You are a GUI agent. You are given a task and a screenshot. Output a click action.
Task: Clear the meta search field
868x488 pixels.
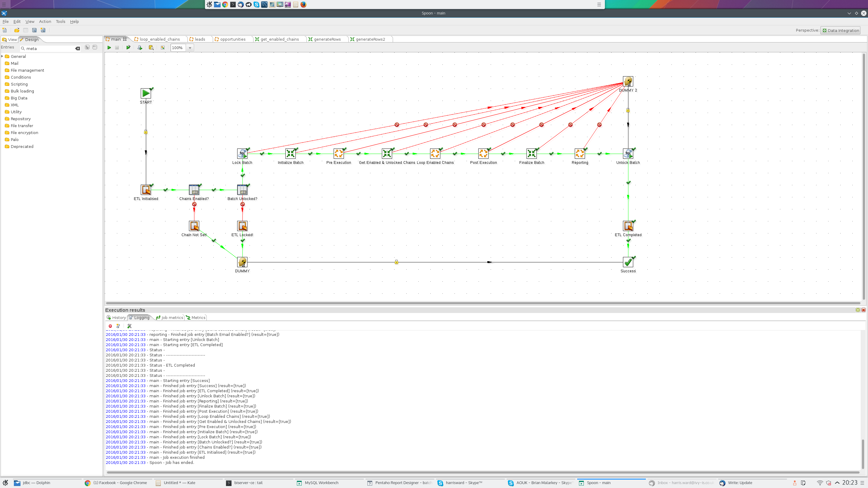coord(77,48)
